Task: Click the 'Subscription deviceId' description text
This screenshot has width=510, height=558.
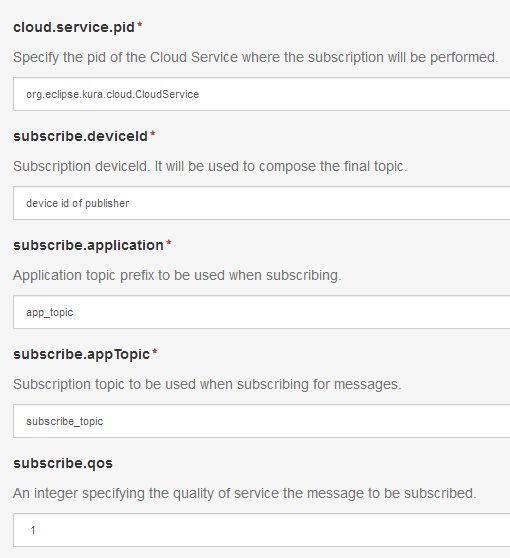Action: 210,167
